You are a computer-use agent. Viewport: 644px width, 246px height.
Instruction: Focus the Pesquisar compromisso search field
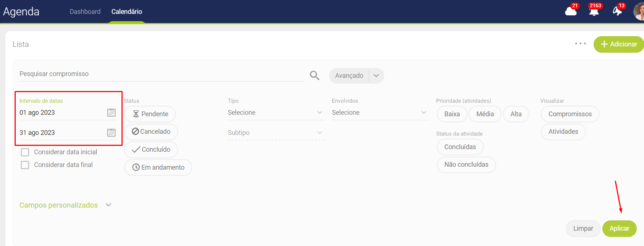tap(161, 74)
